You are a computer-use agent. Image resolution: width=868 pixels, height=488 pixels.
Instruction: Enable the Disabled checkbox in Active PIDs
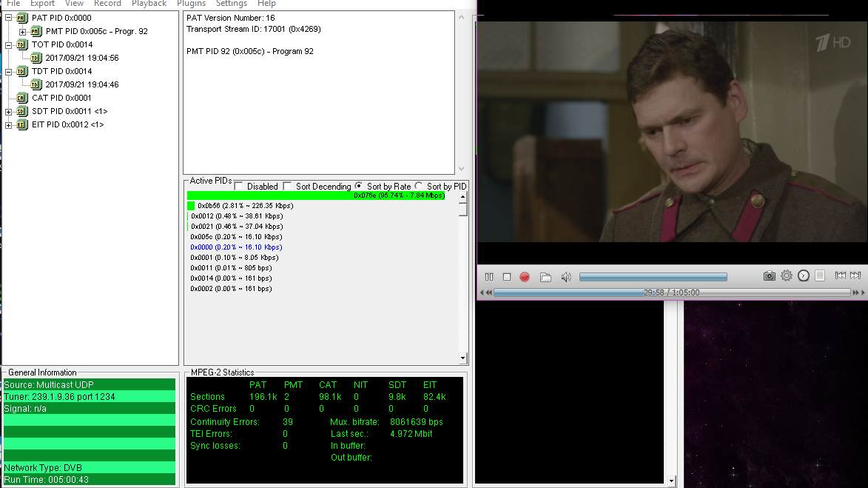tap(238, 186)
